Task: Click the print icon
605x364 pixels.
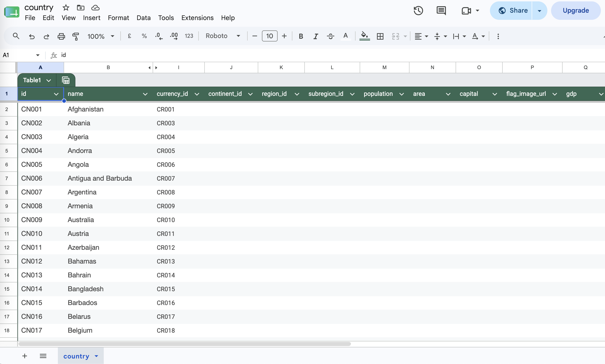Action: pos(61,37)
